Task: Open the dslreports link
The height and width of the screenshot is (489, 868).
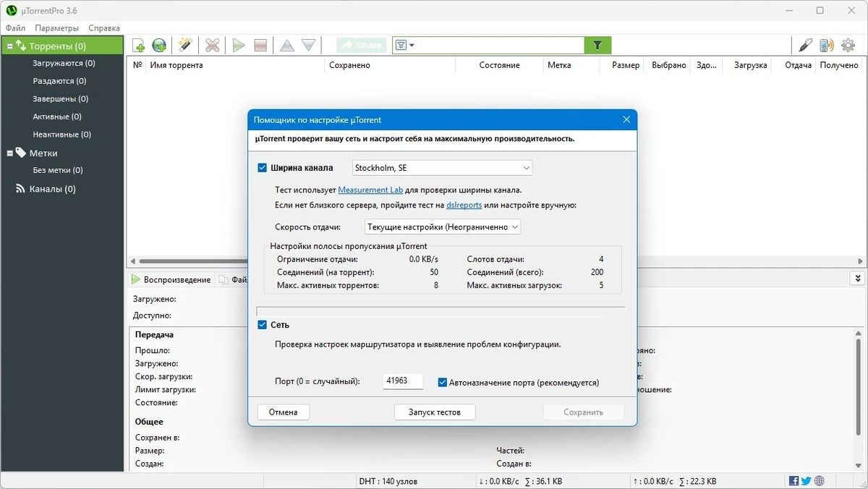Action: click(x=464, y=205)
